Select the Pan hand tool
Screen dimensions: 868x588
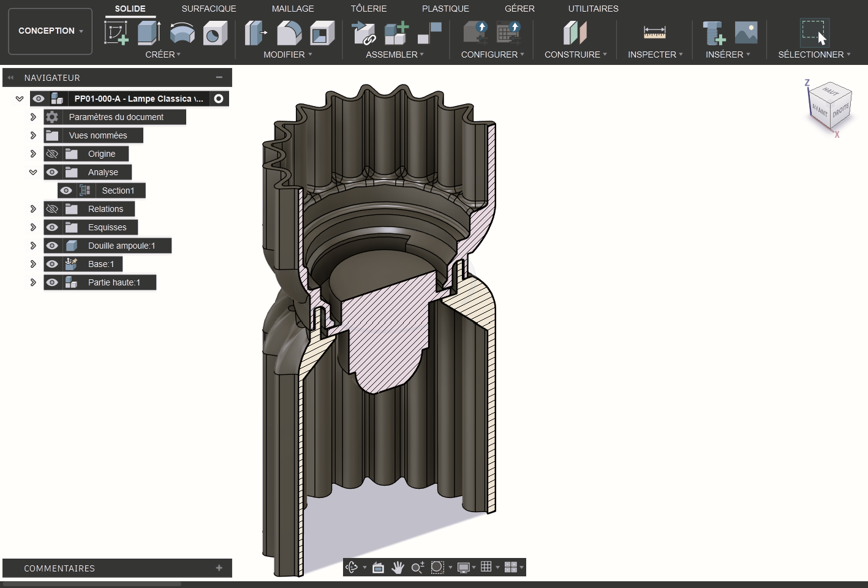398,567
